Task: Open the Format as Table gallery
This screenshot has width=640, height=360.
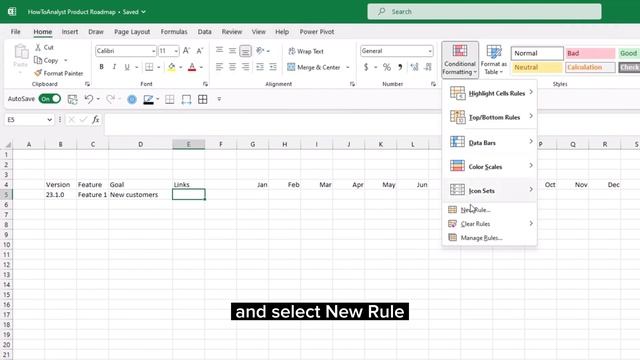Action: [x=494, y=60]
